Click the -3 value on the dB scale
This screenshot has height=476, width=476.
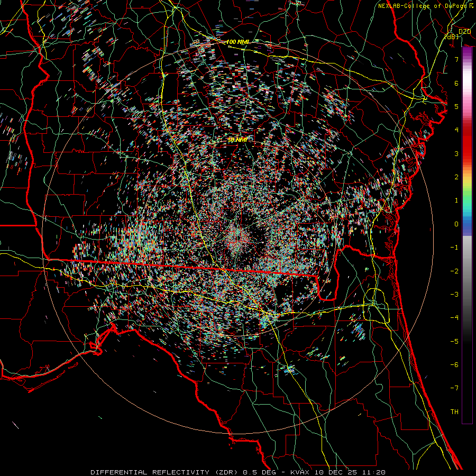[x=454, y=295]
